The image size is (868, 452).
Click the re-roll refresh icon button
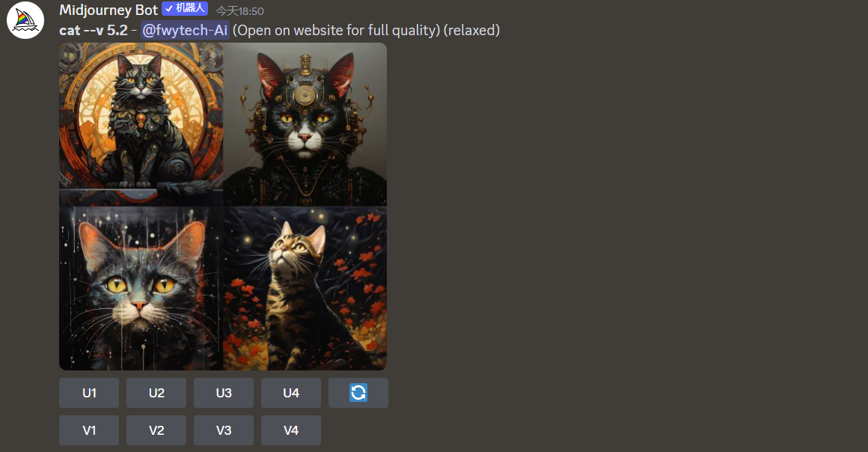click(358, 393)
